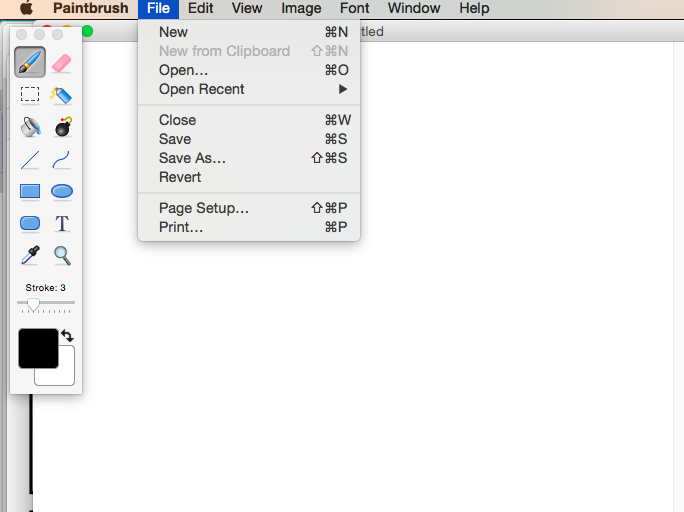Activate the Magnifying Glass zoom tool
Image resolution: width=684 pixels, height=512 pixels.
point(62,256)
